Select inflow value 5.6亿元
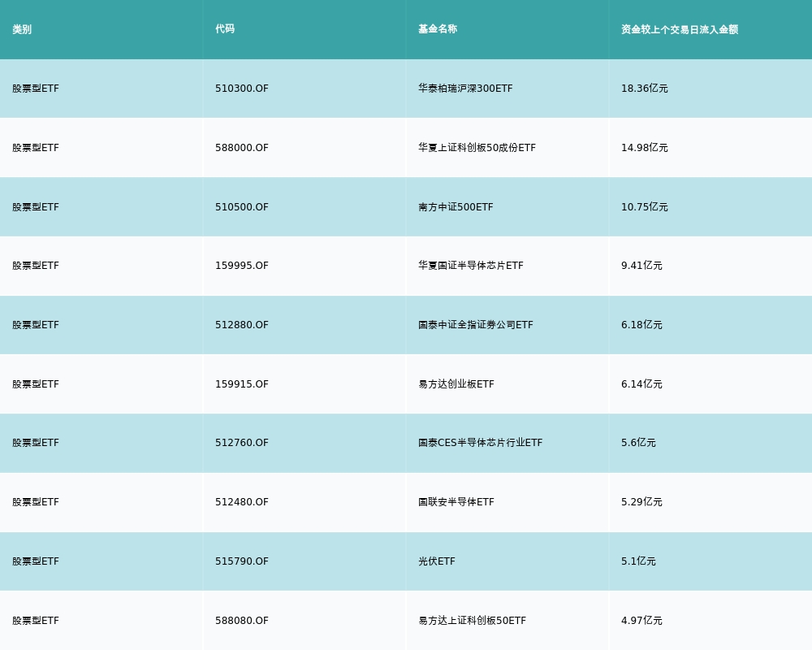Viewport: 812px width, 650px height. click(x=638, y=443)
